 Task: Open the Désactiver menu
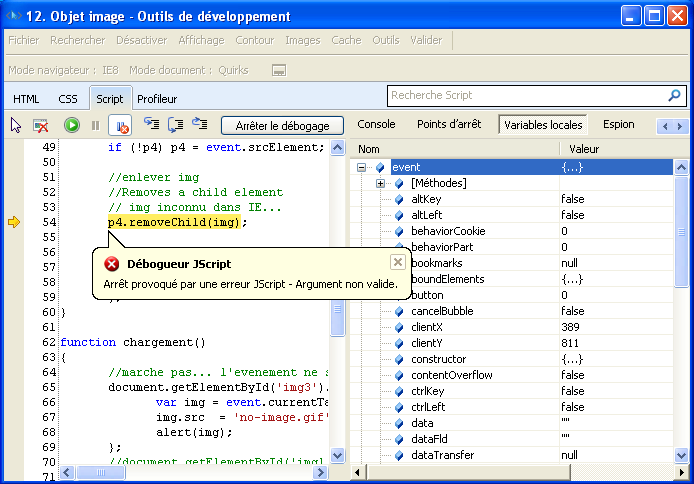point(142,40)
